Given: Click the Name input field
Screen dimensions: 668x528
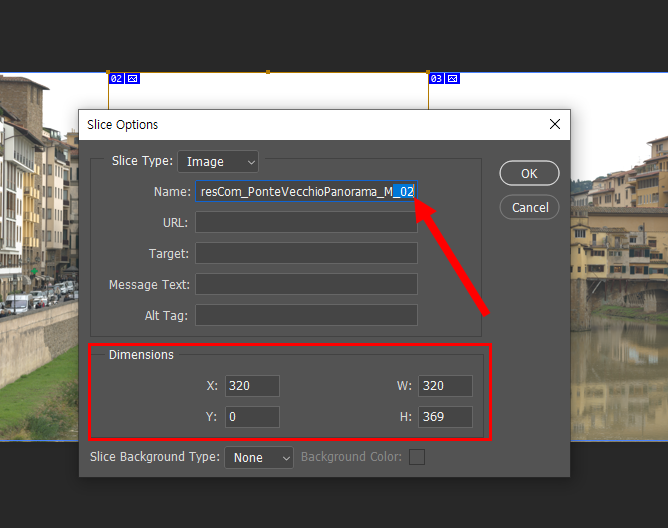Looking at the screenshot, I should (x=306, y=191).
